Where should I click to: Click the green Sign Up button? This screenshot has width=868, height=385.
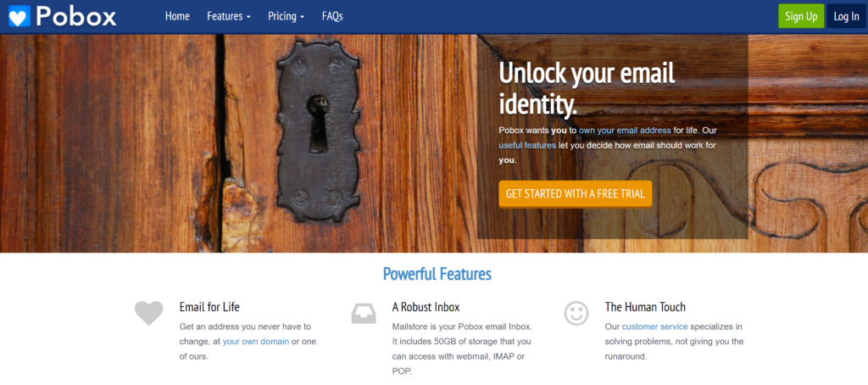coord(801,16)
